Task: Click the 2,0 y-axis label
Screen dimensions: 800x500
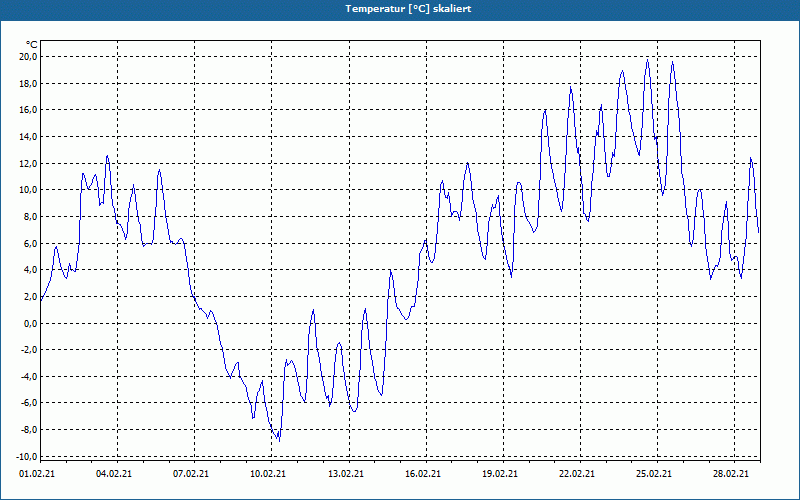Action: point(30,296)
